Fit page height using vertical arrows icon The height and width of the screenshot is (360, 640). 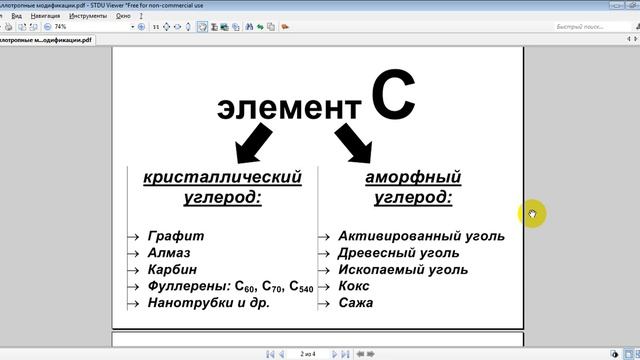[x=188, y=27]
